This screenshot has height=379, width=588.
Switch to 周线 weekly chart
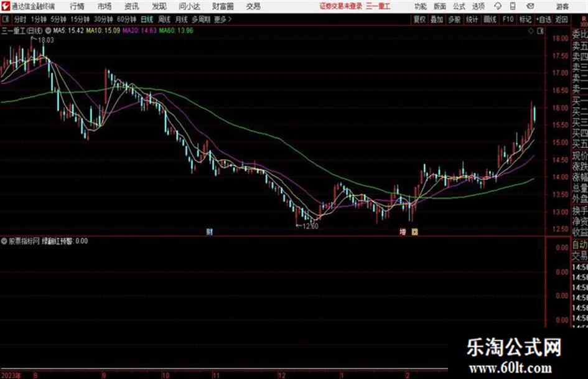[x=164, y=19]
